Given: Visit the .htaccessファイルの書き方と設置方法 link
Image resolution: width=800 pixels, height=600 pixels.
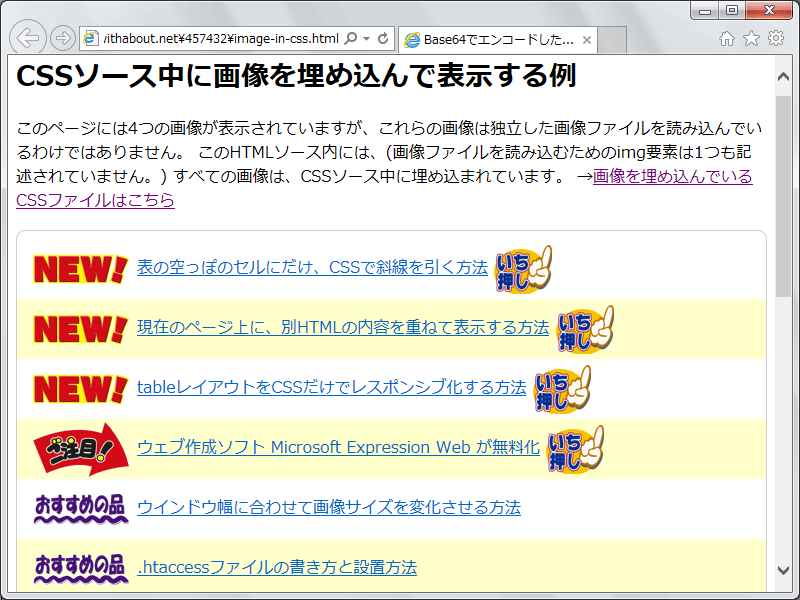Looking at the screenshot, I should pyautogui.click(x=276, y=568).
